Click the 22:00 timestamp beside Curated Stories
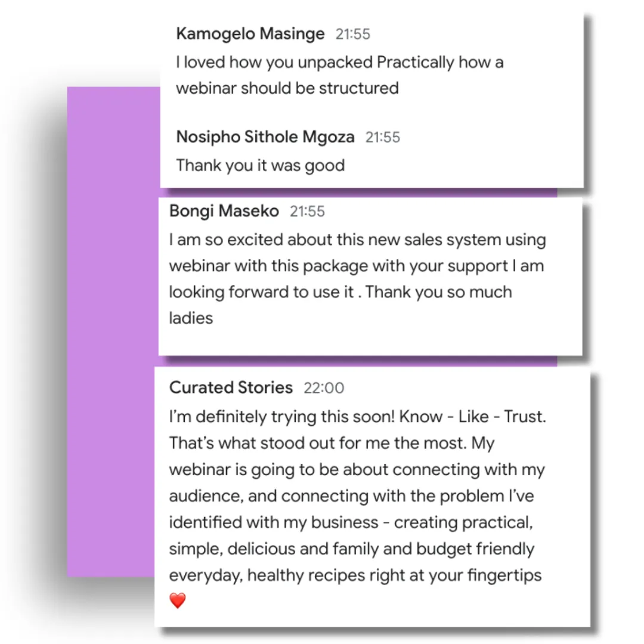This screenshot has width=644, height=644. click(324, 388)
